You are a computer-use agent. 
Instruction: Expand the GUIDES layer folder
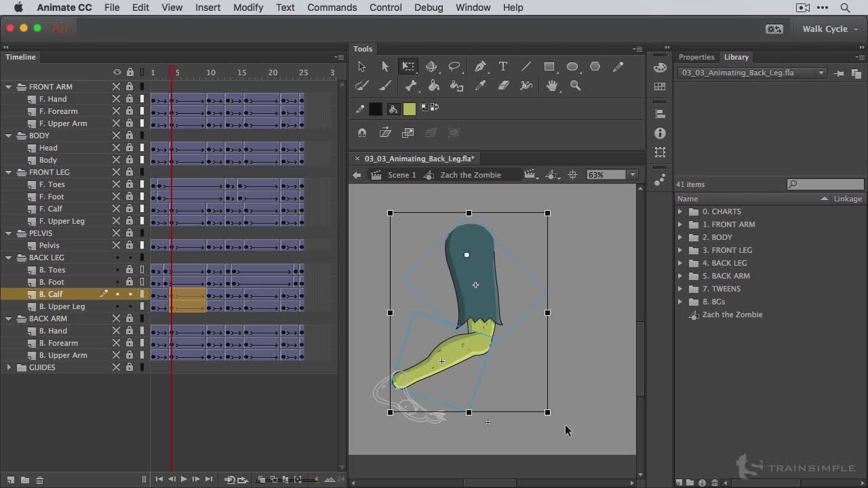[9, 367]
